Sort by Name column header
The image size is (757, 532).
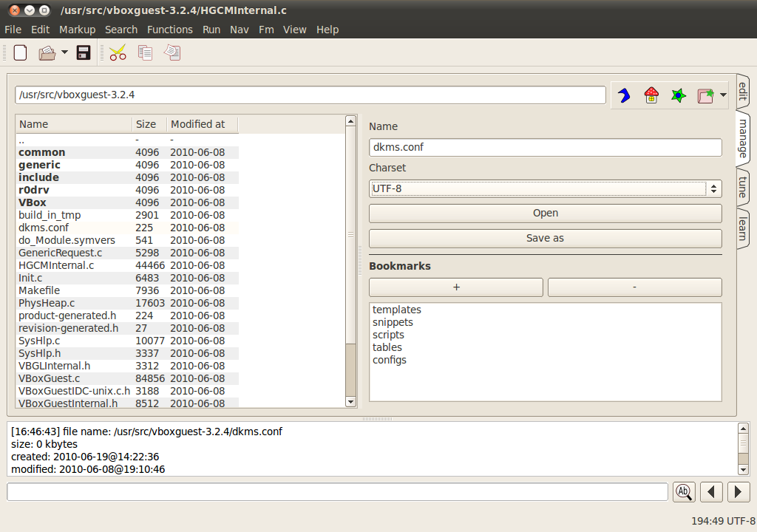74,124
